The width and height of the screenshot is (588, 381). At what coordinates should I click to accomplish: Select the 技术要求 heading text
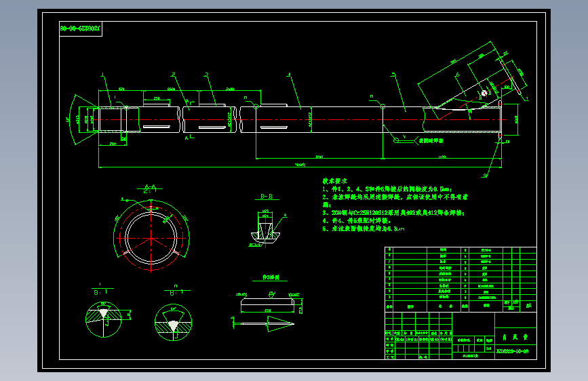[335, 181]
